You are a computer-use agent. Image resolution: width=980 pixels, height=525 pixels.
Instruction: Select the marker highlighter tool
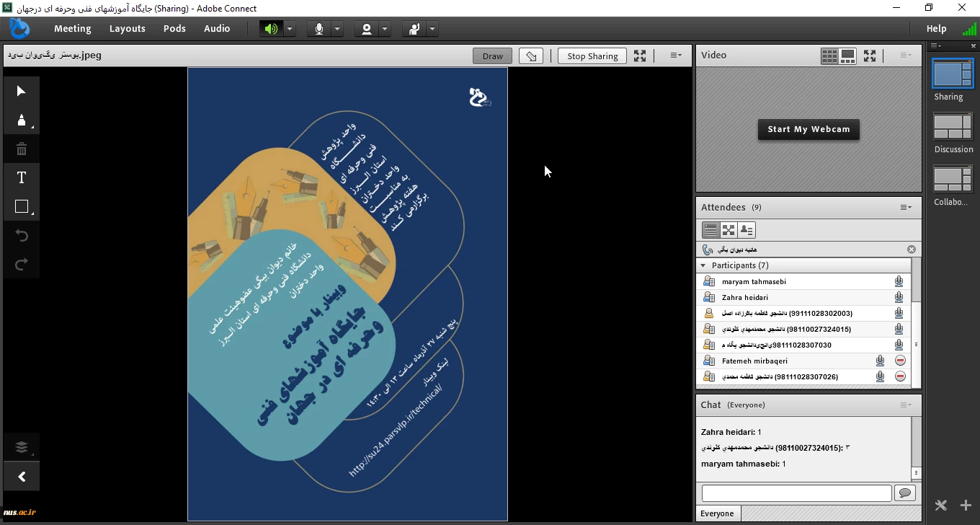[22, 120]
